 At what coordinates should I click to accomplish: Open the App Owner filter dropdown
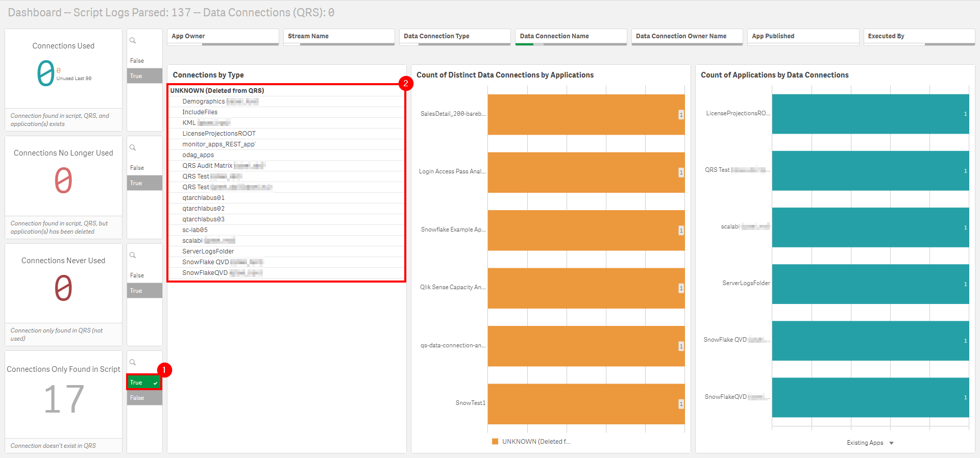pos(223,36)
